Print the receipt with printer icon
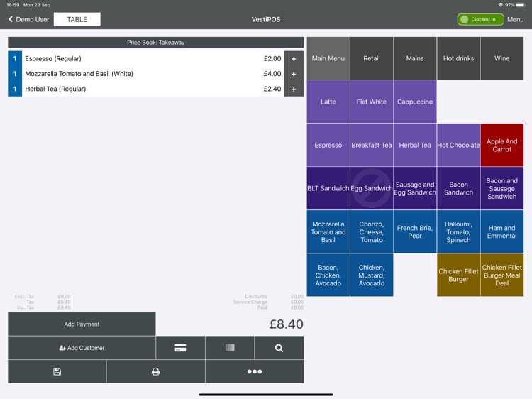This screenshot has height=399, width=532. coord(155,371)
